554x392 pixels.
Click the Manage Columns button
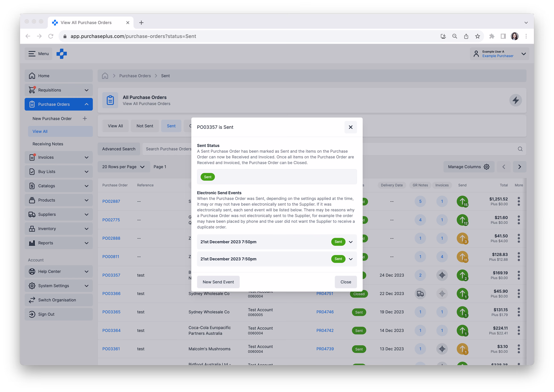(469, 167)
